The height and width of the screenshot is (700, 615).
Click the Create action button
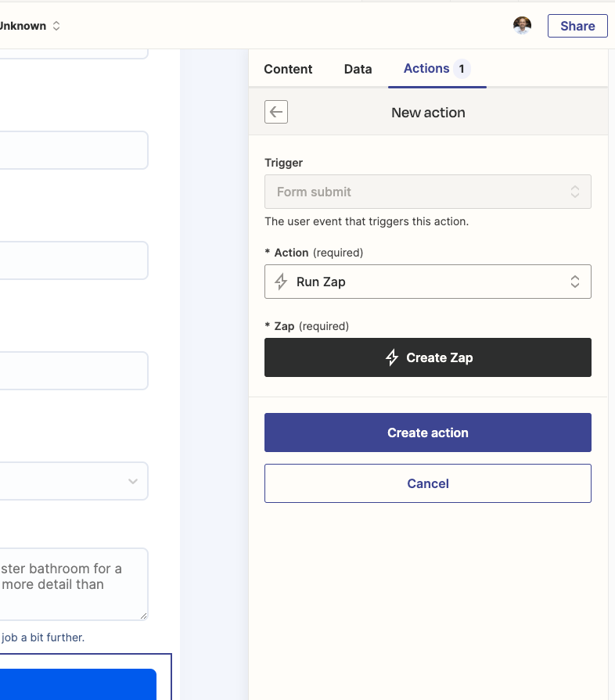(x=428, y=433)
